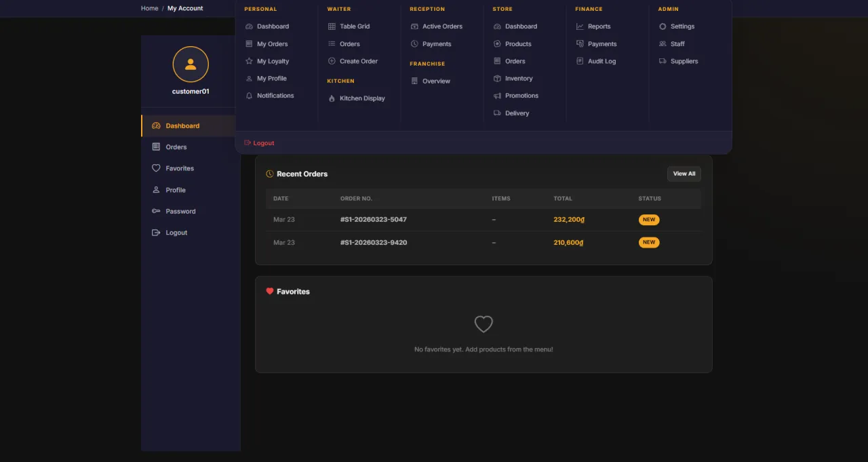The image size is (868, 462).
Task: Click the sidebar Logout arrow icon
Action: click(156, 233)
